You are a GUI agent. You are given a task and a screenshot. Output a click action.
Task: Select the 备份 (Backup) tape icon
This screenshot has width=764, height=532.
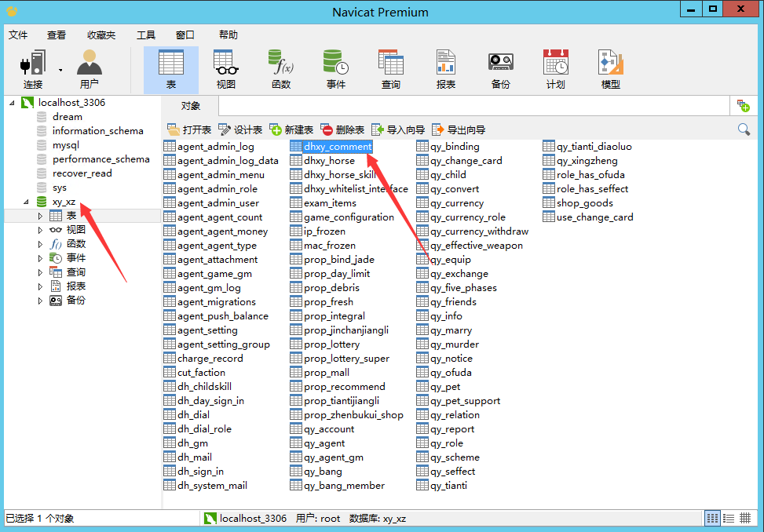[500, 63]
